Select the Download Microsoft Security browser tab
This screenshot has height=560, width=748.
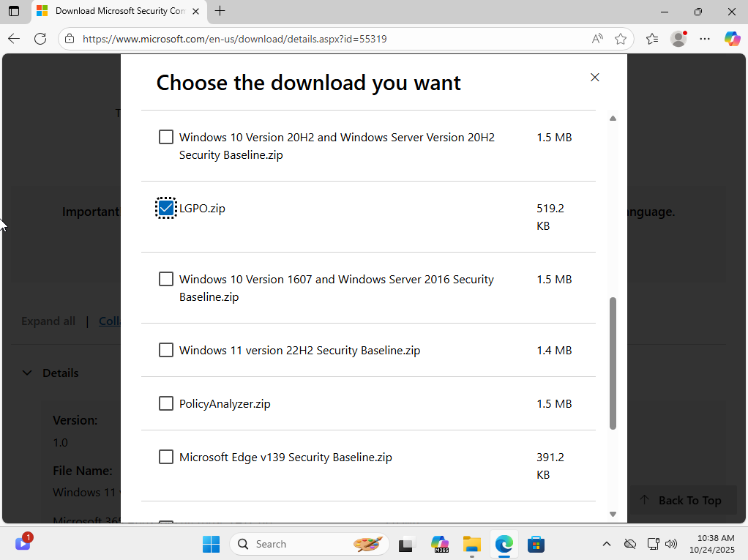click(x=117, y=11)
